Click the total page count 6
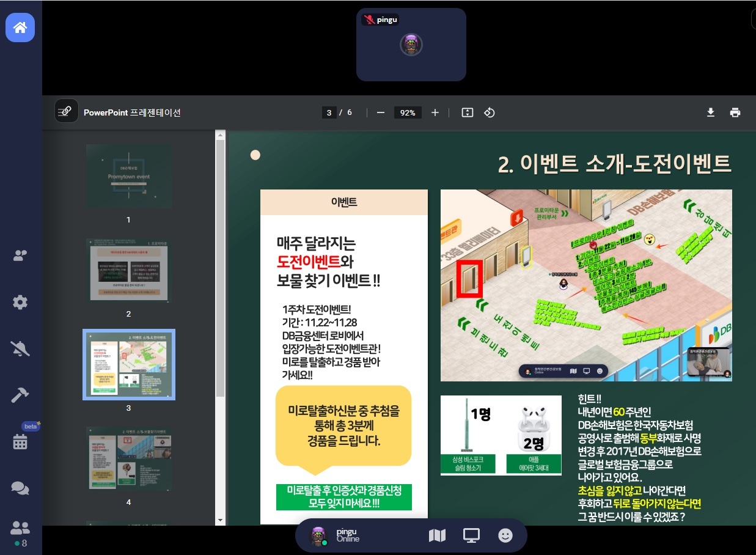This screenshot has height=555, width=756. click(x=350, y=112)
